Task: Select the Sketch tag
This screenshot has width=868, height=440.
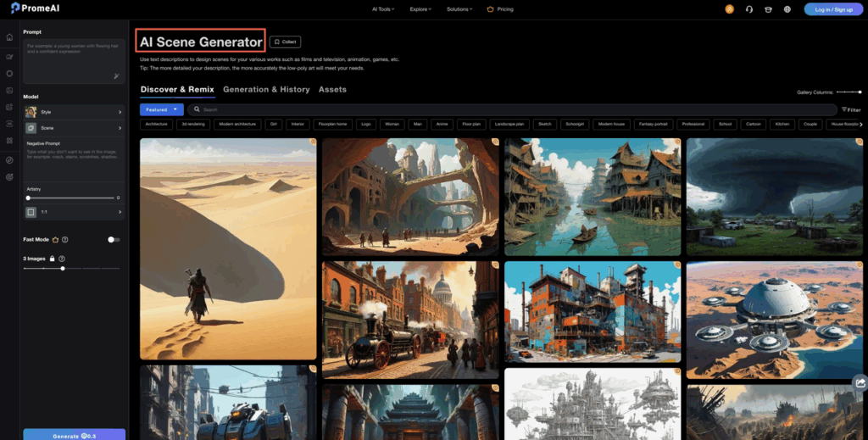Action: pyautogui.click(x=545, y=124)
